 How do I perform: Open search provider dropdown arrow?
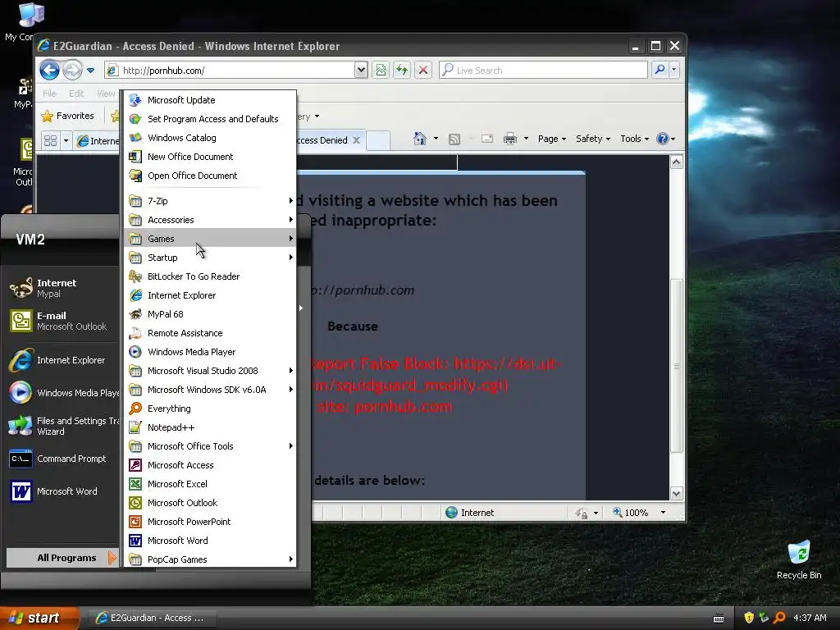(x=674, y=70)
